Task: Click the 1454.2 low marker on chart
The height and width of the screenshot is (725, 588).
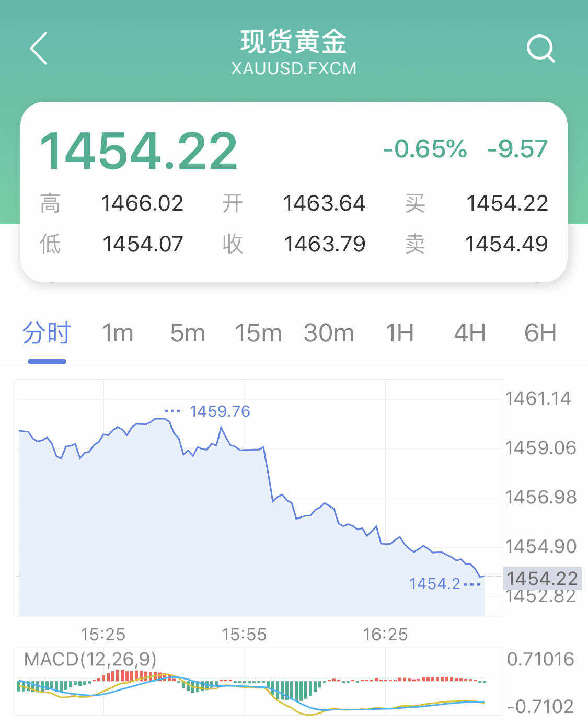Action: [x=434, y=583]
